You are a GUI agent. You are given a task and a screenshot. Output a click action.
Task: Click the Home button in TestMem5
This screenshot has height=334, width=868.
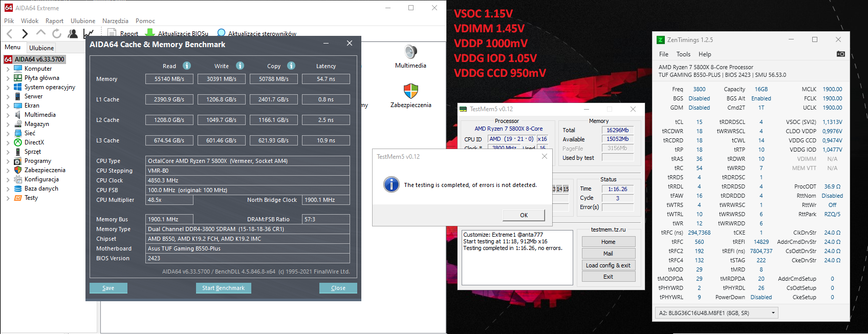tap(609, 242)
